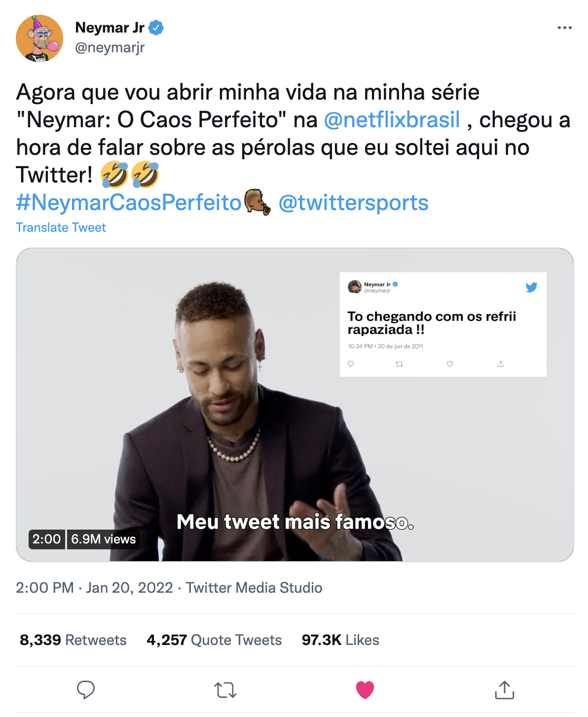The image size is (588, 717).
Task: Open the @netflixbrasil mention link
Action: (392, 120)
